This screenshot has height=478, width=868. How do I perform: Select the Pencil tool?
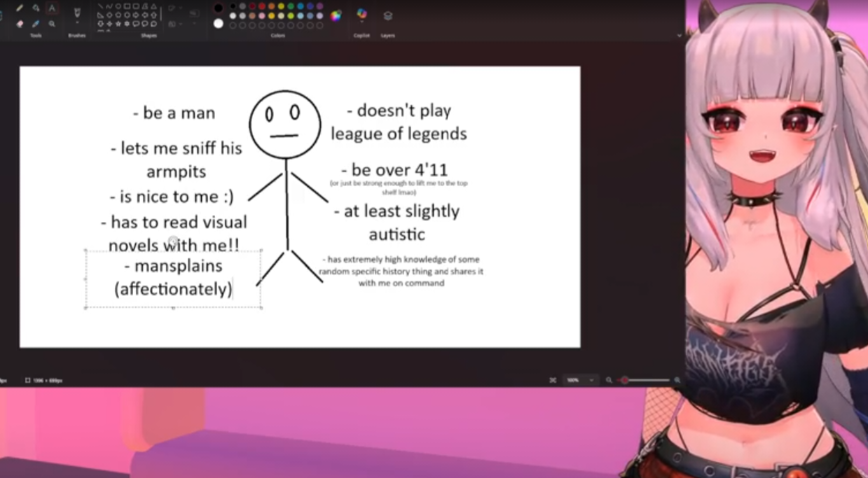[x=20, y=8]
